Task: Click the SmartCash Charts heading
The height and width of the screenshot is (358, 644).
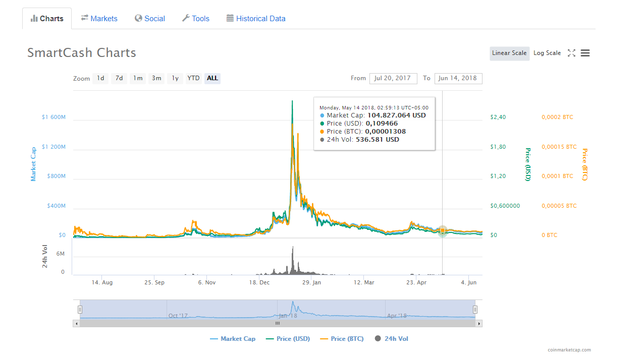Action: point(82,52)
